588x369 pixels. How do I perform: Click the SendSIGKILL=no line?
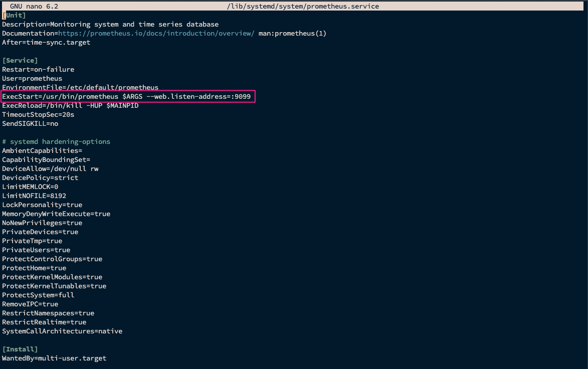[30, 124]
